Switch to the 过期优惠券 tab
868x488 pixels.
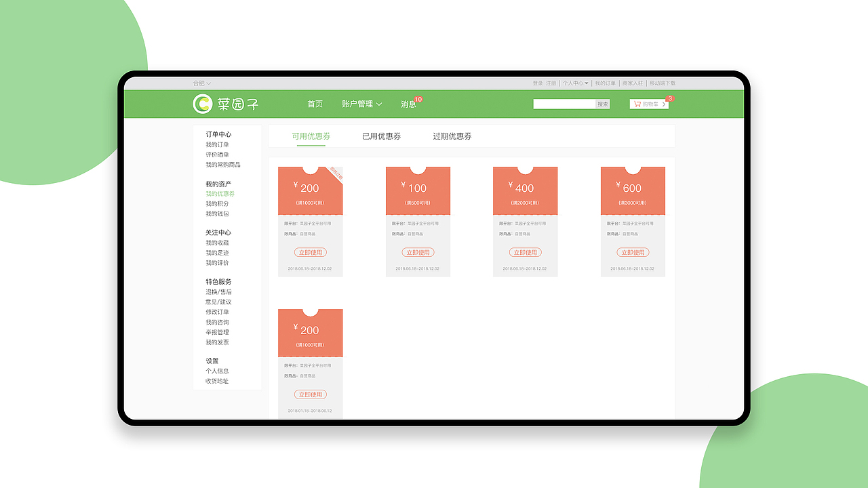pyautogui.click(x=452, y=136)
